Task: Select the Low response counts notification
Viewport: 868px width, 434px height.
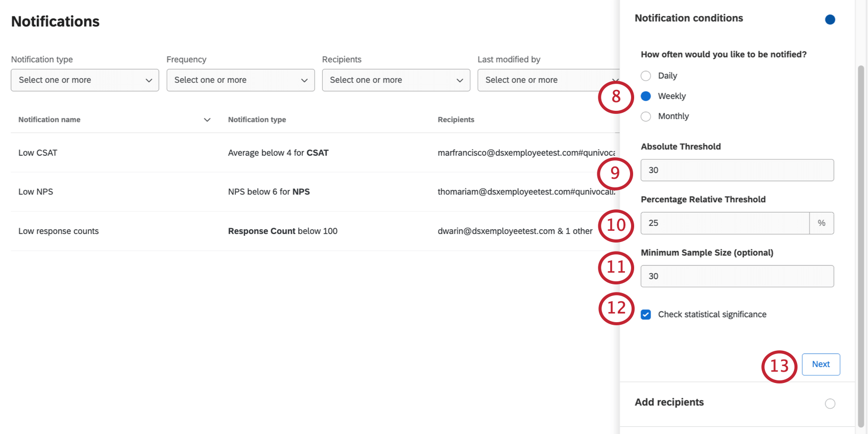Action: pos(59,231)
